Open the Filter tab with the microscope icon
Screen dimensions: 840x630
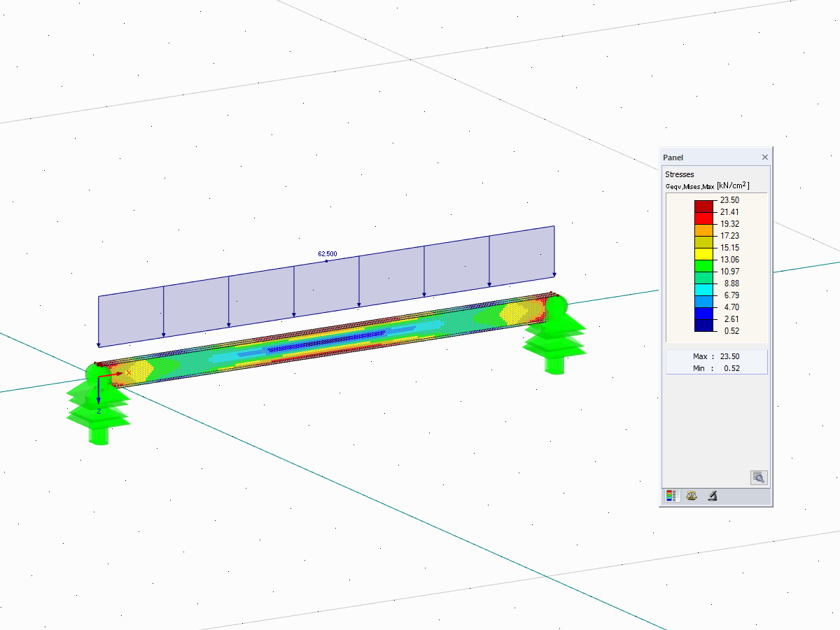click(x=712, y=496)
